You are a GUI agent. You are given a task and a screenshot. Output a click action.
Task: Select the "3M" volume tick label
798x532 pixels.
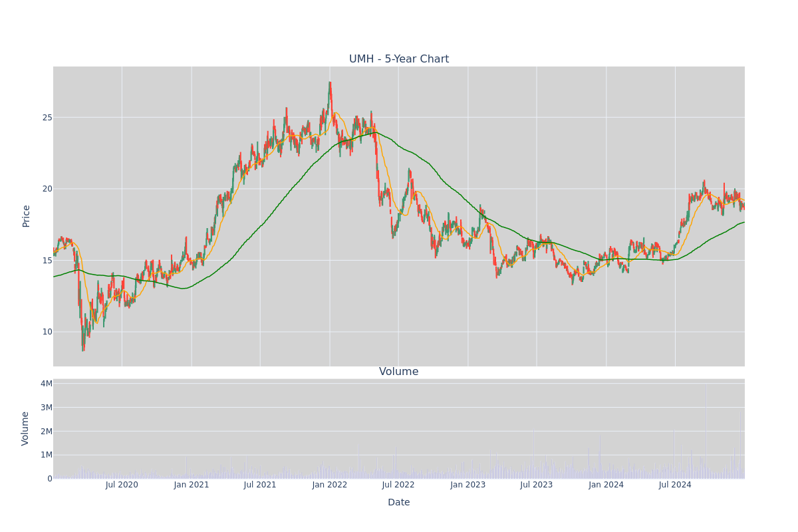tap(47, 408)
